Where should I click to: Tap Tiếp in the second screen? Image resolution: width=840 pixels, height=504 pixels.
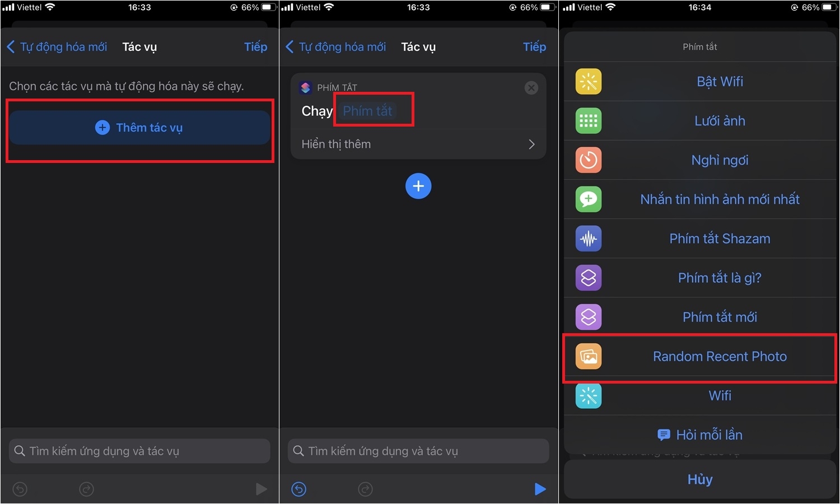534,47
